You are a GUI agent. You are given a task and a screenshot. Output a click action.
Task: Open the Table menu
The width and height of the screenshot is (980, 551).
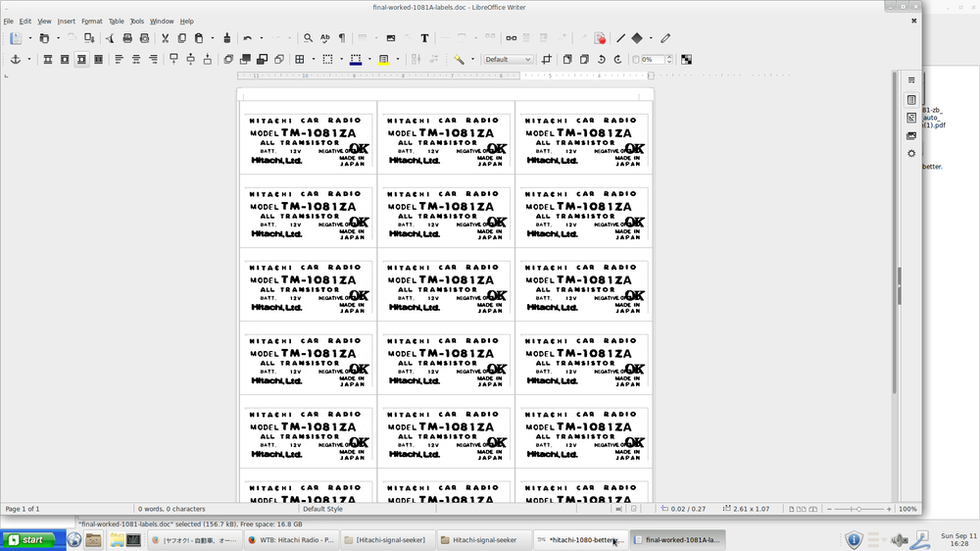coord(117,22)
